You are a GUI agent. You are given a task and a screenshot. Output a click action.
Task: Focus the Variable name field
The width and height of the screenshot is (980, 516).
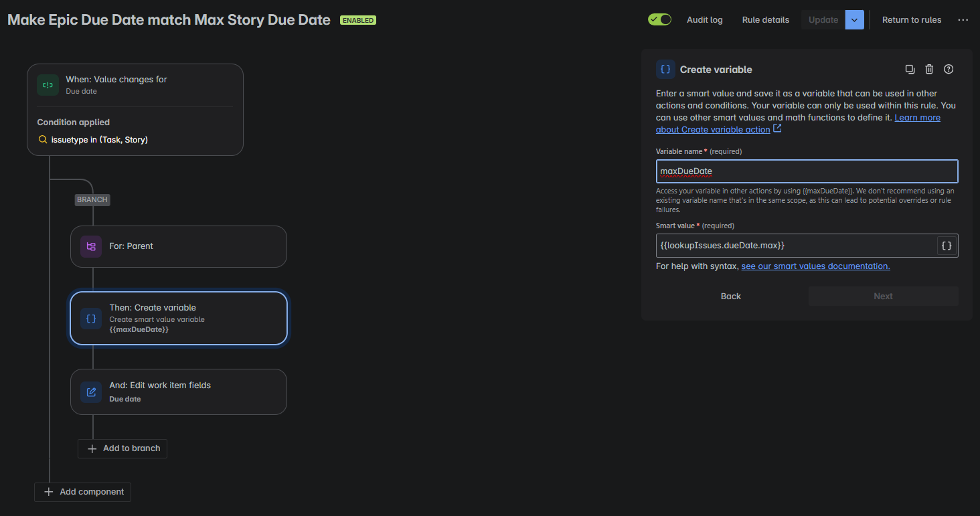click(807, 171)
